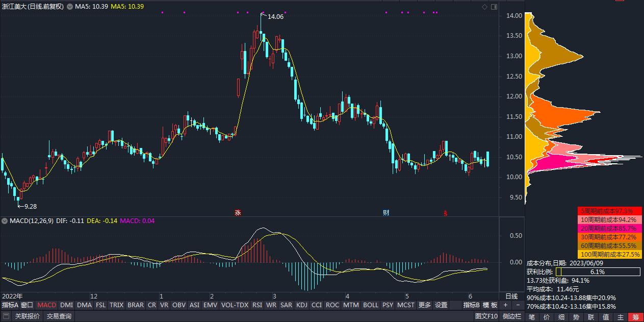Viewport: 644px width, 322px height.
Task: Select the KDJ indicator tab
Action: point(302,305)
